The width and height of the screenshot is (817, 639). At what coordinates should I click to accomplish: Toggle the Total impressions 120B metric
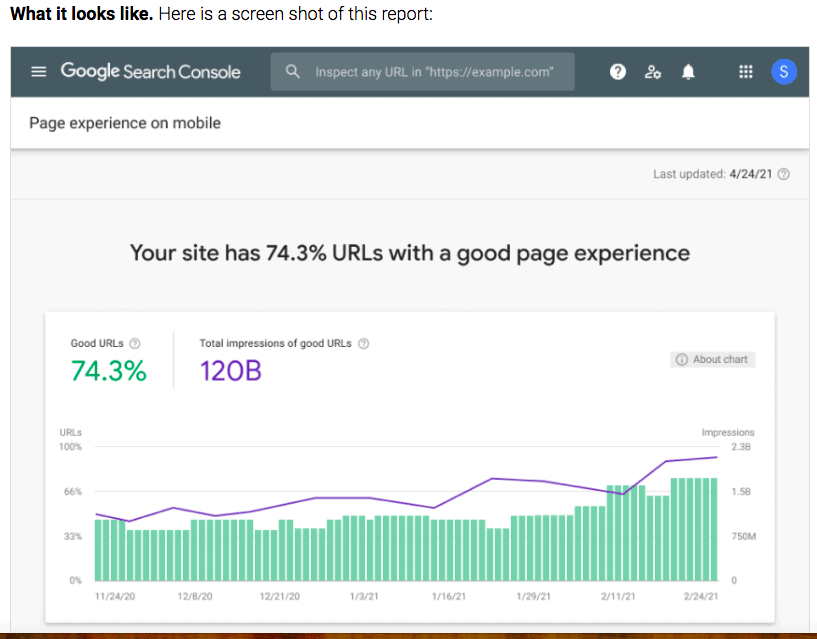[x=231, y=371]
